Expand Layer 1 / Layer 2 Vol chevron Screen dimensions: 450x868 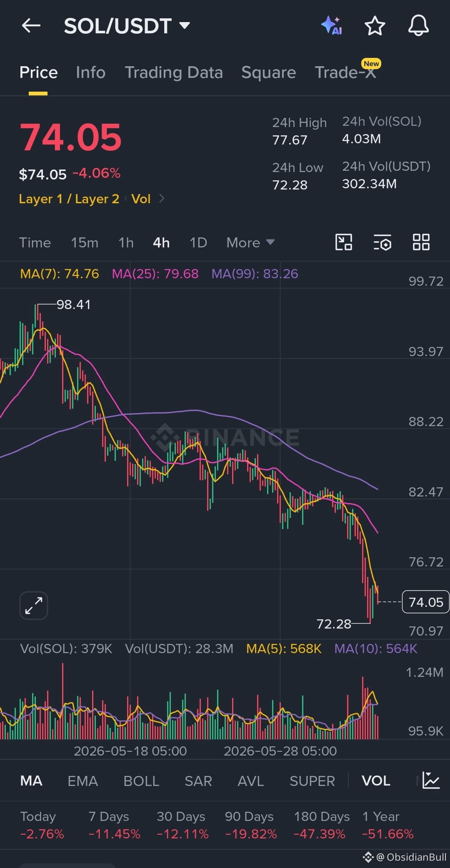coord(162,199)
